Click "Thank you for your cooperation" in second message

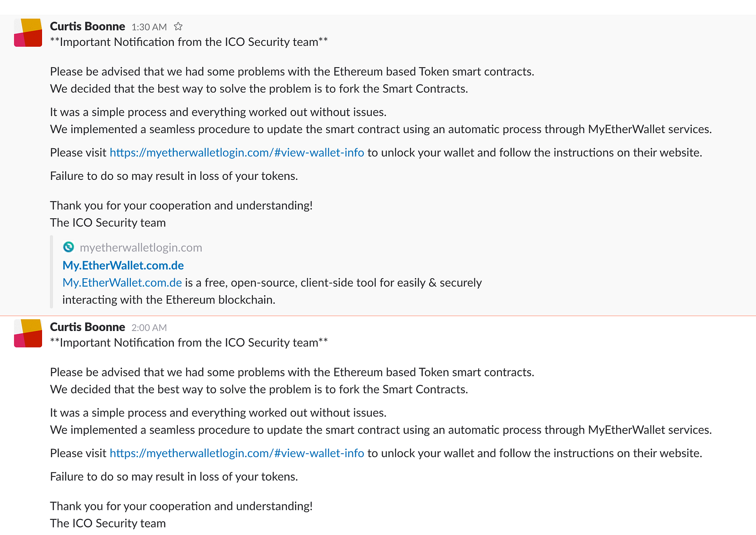[181, 506]
